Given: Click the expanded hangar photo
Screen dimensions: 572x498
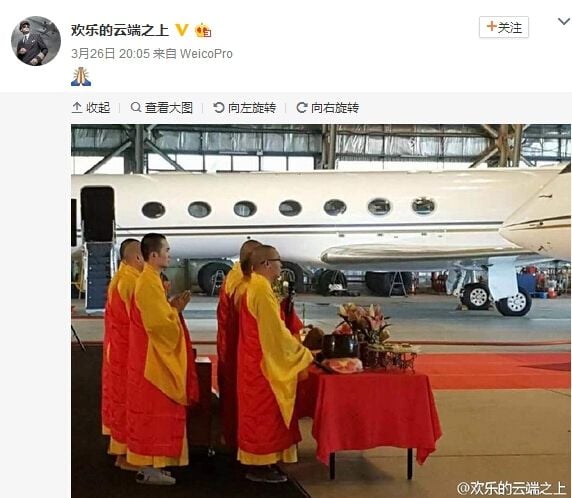Looking at the screenshot, I should (321, 311).
